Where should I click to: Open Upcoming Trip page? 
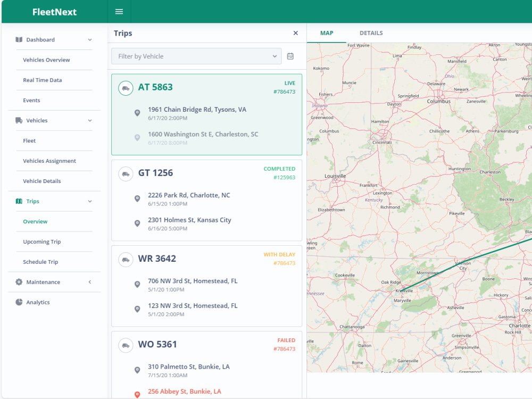click(x=42, y=242)
